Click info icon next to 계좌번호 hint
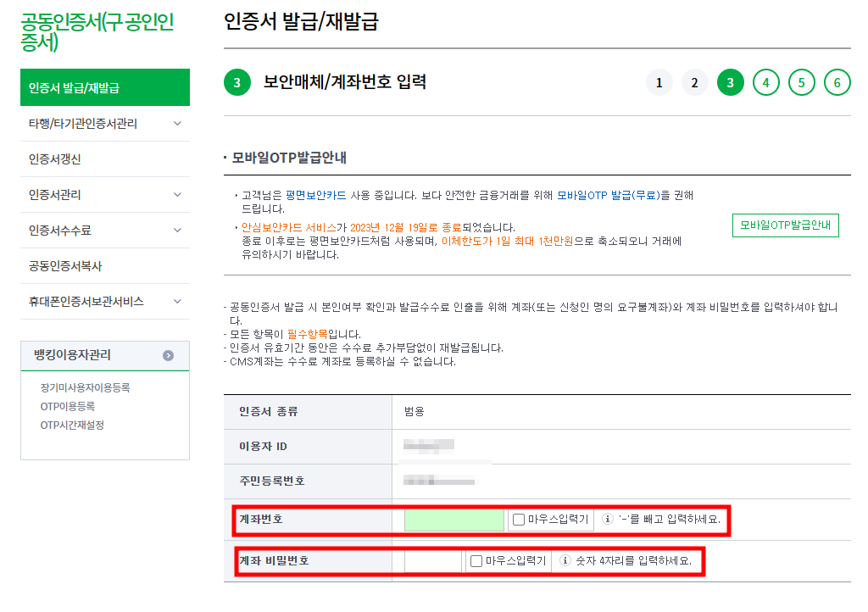This screenshot has height=612, width=868. pos(607,519)
